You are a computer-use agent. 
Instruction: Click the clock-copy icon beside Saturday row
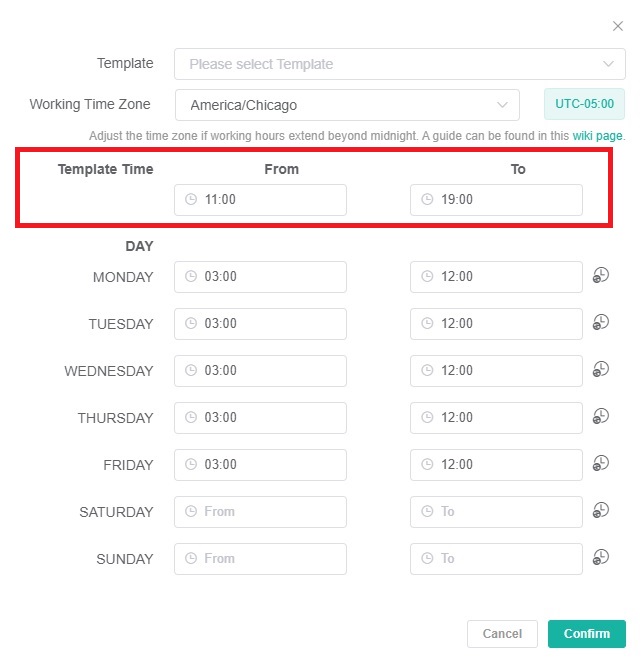click(601, 511)
